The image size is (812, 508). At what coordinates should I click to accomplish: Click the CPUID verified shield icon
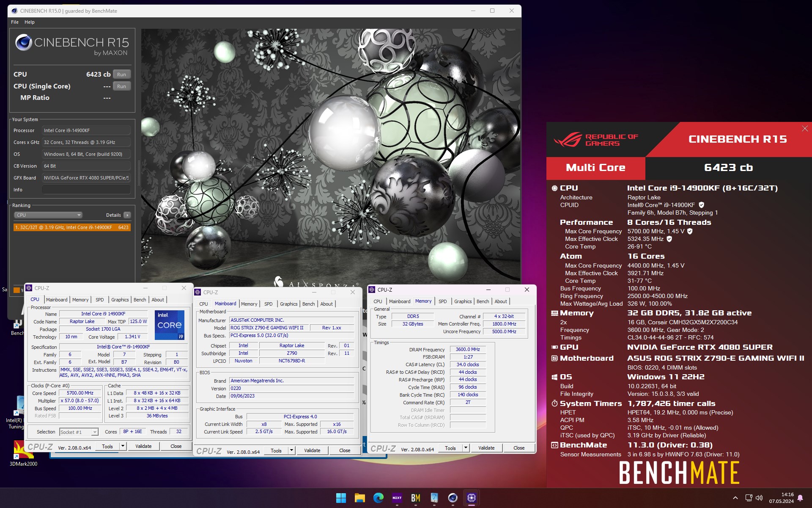[x=701, y=205]
